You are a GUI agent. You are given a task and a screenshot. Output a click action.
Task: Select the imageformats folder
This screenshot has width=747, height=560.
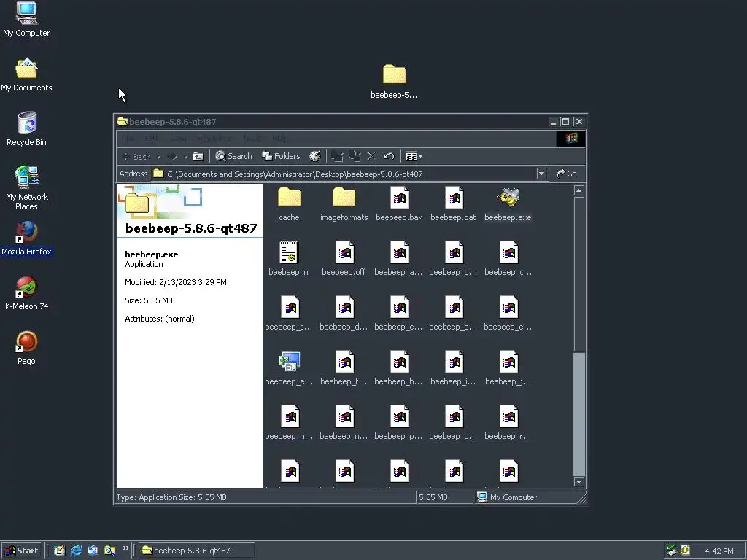[x=344, y=204]
